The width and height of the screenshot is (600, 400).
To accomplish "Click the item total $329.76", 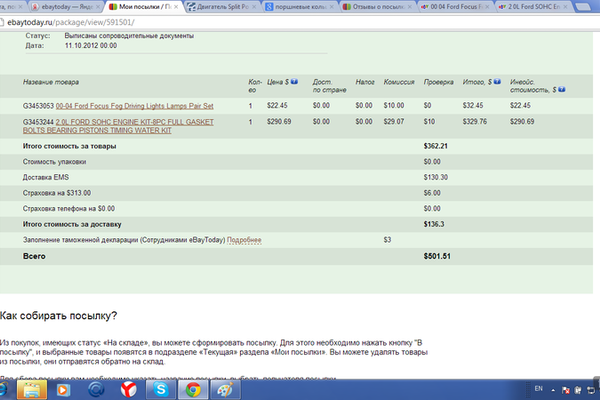I will click(474, 121).
